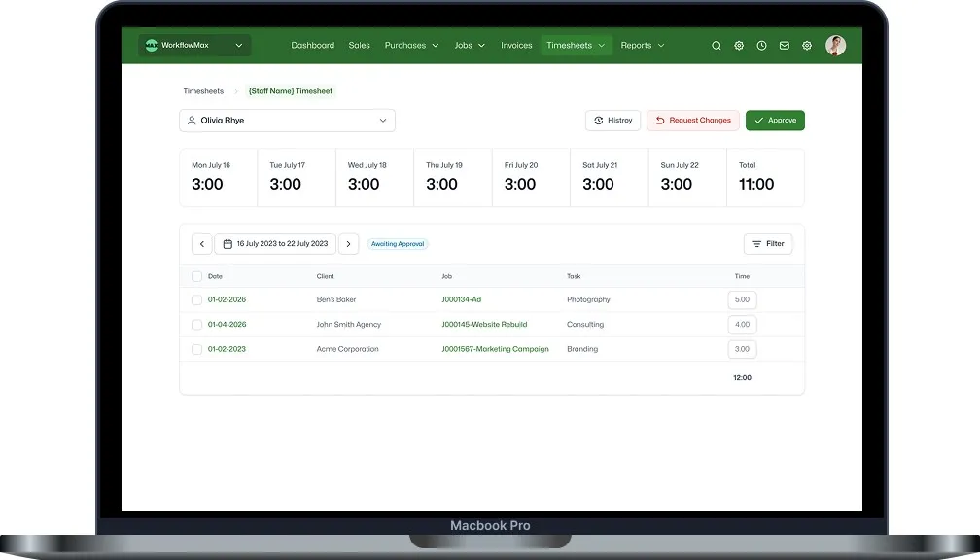
Task: Select the Sun July 22 day card
Action: 686,178
